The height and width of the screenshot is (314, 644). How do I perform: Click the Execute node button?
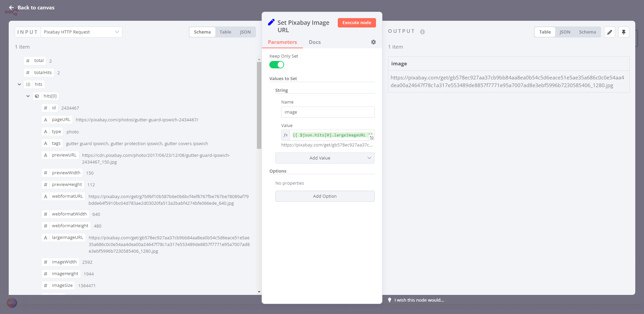pos(357,22)
